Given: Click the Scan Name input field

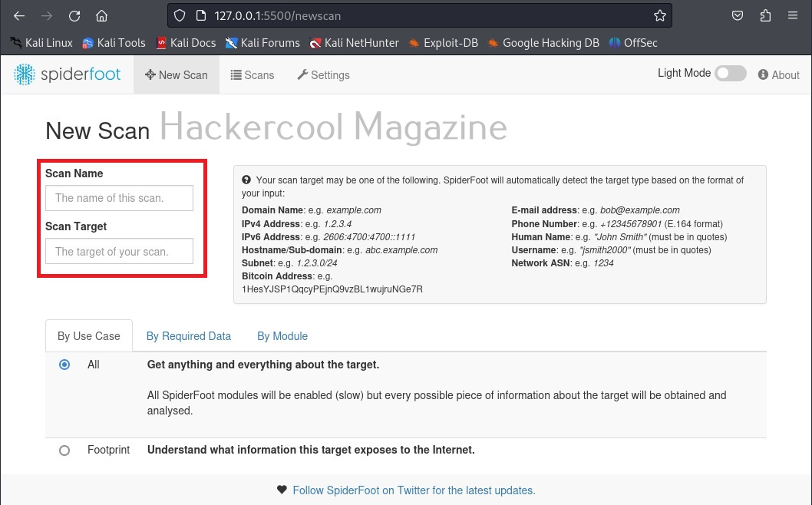Looking at the screenshot, I should pos(119,198).
